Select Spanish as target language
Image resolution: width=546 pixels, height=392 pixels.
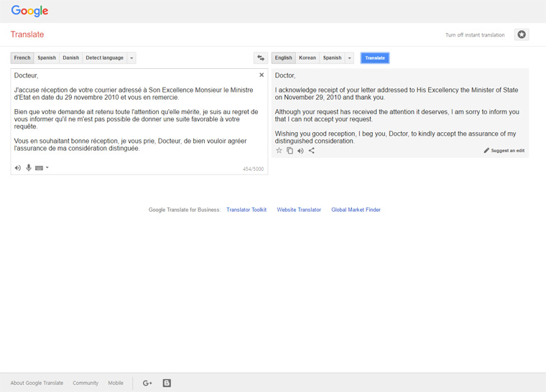pyautogui.click(x=332, y=57)
